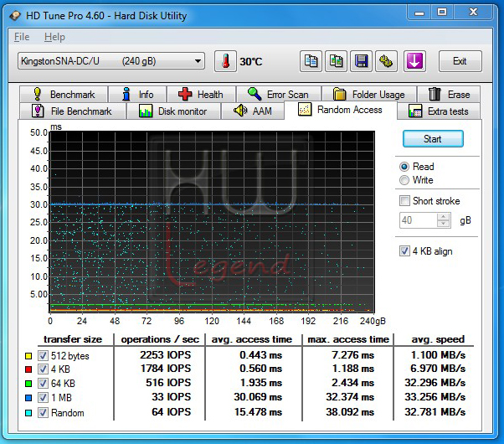
Task: Maximize the HD Tune Pro window
Action: point(442,13)
